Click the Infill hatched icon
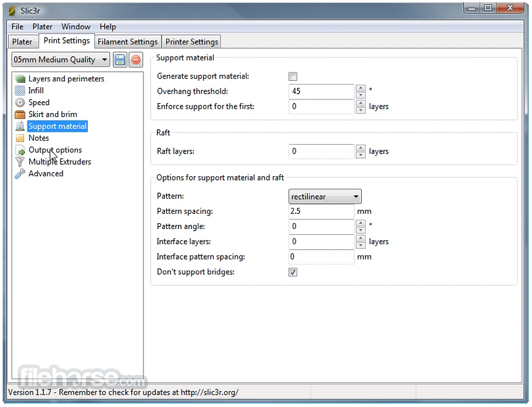 coord(20,91)
